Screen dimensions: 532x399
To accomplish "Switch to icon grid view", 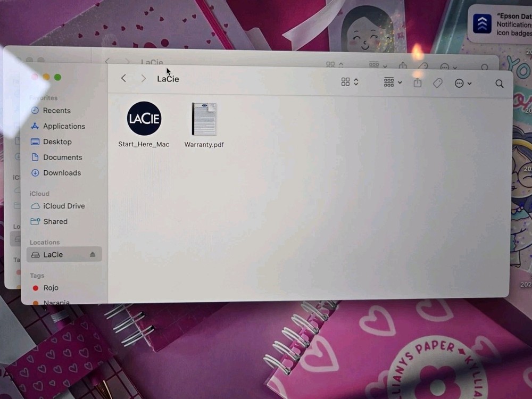I will [345, 82].
